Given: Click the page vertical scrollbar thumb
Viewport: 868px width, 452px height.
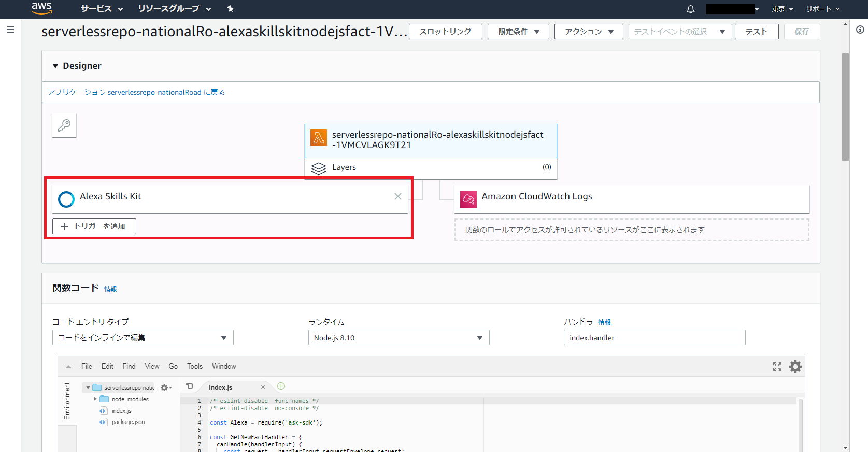Looking at the screenshot, I should pyautogui.click(x=845, y=107).
